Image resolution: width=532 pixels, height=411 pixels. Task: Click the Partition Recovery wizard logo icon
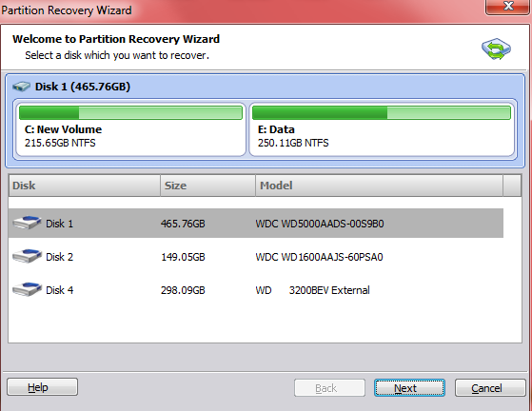point(496,49)
